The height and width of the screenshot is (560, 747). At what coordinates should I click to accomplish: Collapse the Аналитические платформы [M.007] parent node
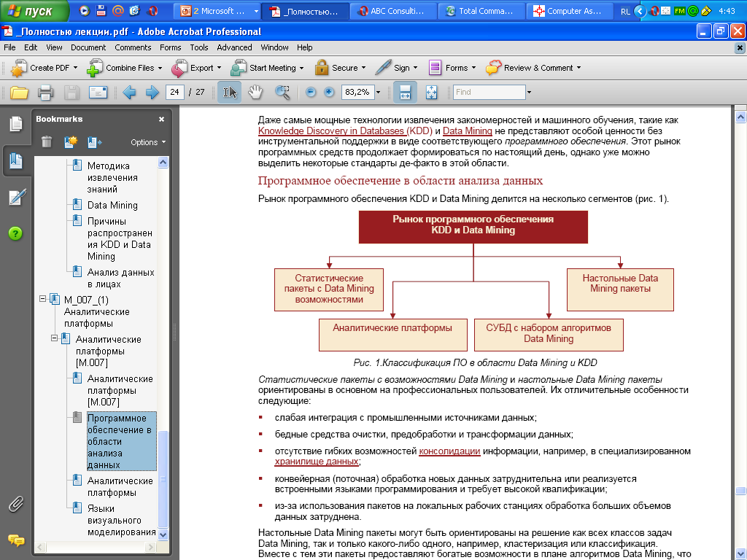tap(54, 338)
